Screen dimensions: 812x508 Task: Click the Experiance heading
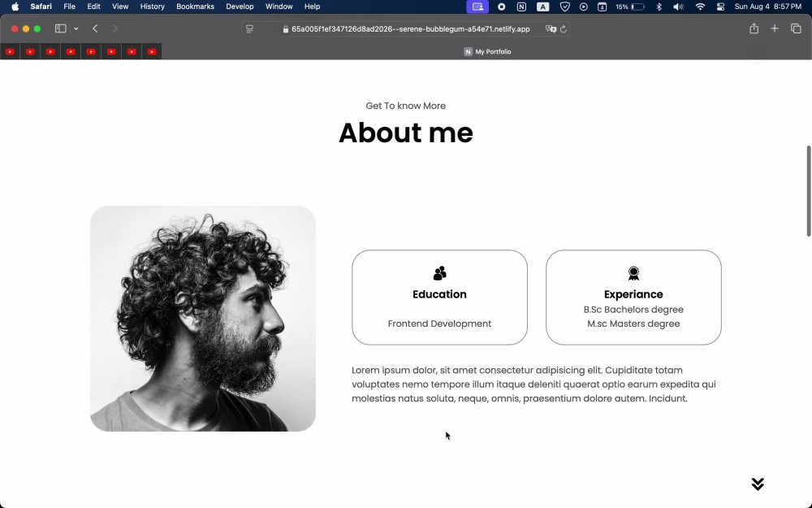tap(633, 294)
